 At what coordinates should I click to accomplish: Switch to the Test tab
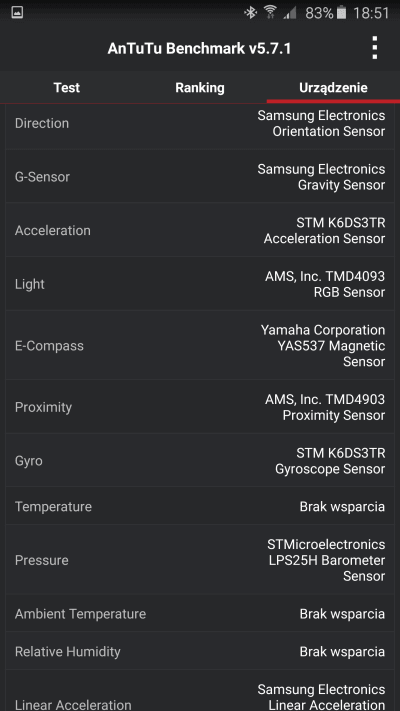click(x=67, y=88)
